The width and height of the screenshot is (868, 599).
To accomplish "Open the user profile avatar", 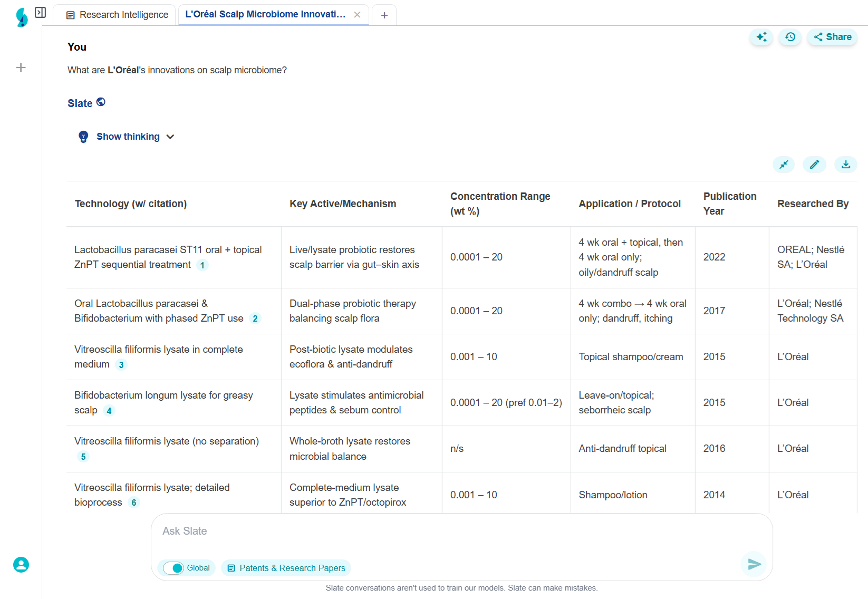I will (21, 565).
